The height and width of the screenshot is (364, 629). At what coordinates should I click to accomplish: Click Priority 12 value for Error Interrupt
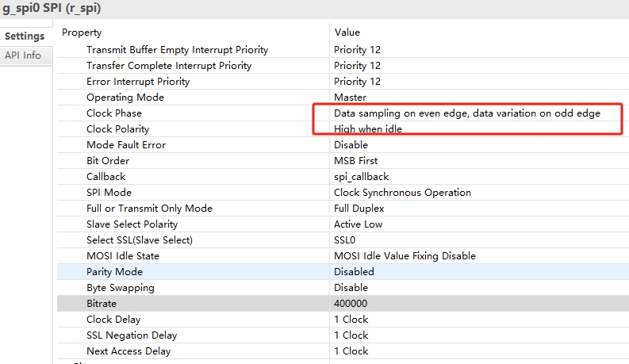tap(357, 82)
